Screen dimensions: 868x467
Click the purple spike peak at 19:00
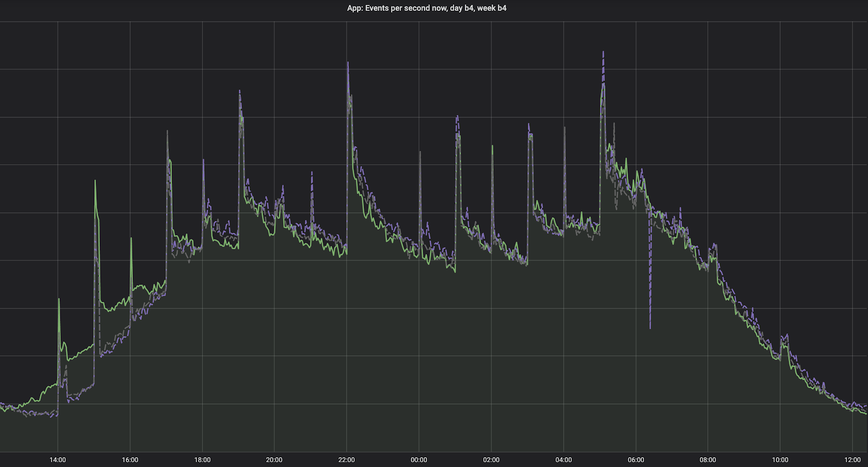(239, 91)
